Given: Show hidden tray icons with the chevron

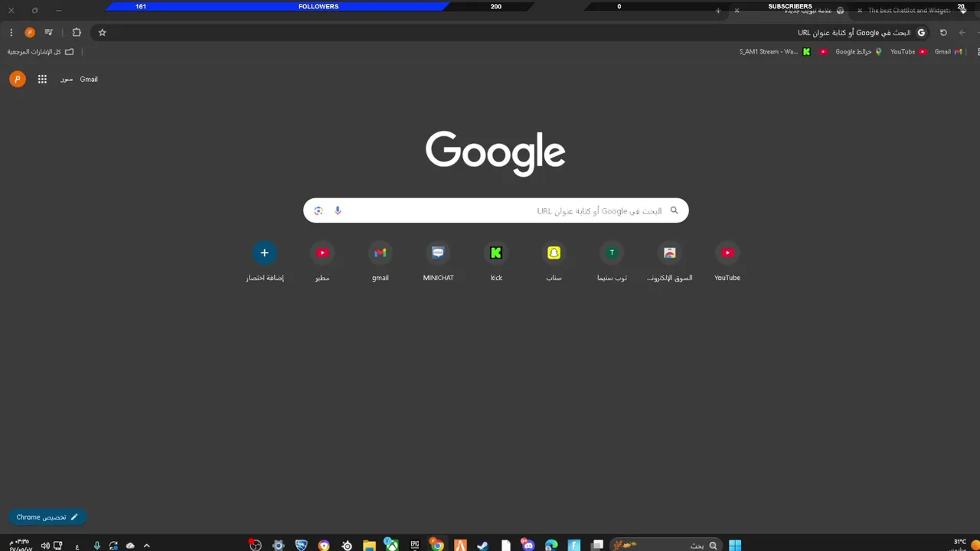Looking at the screenshot, I should coord(147,545).
